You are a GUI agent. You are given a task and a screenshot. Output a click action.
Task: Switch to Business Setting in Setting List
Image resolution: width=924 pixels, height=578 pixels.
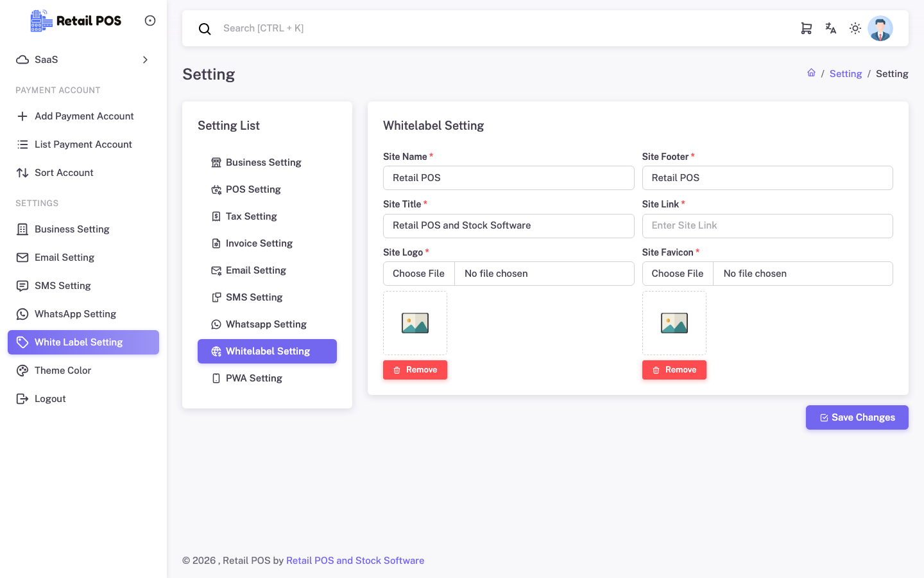(267, 162)
